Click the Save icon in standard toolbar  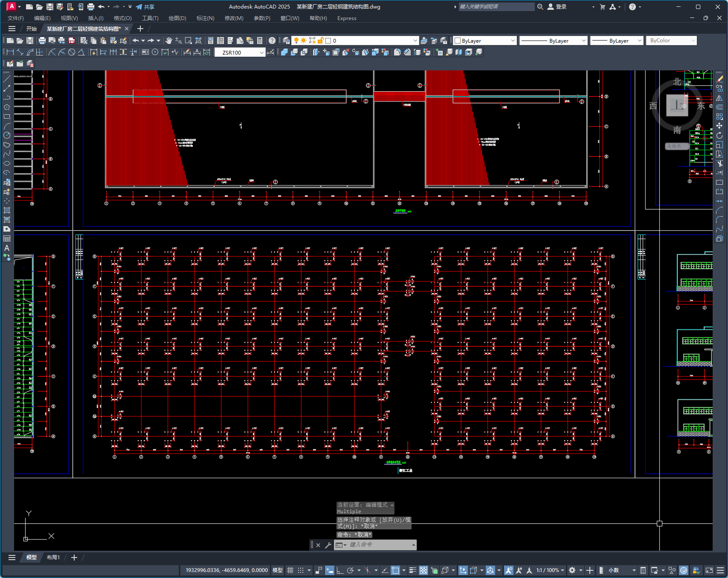click(30, 41)
